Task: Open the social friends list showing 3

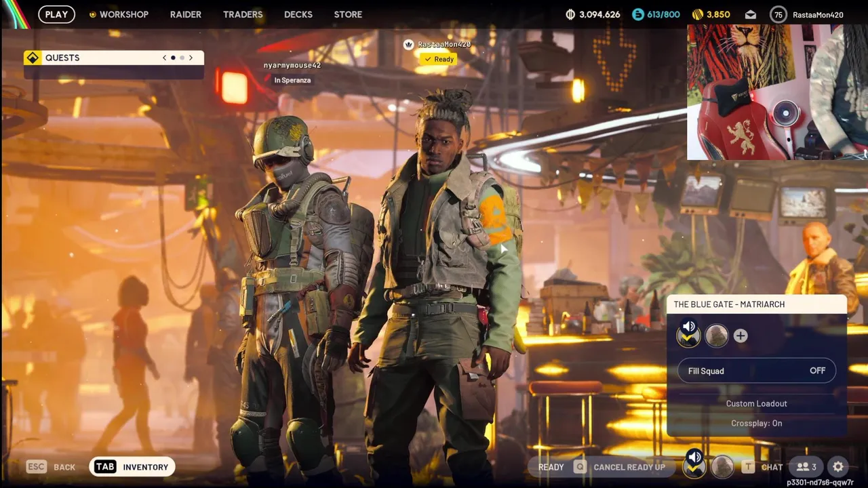Action: pyautogui.click(x=806, y=467)
